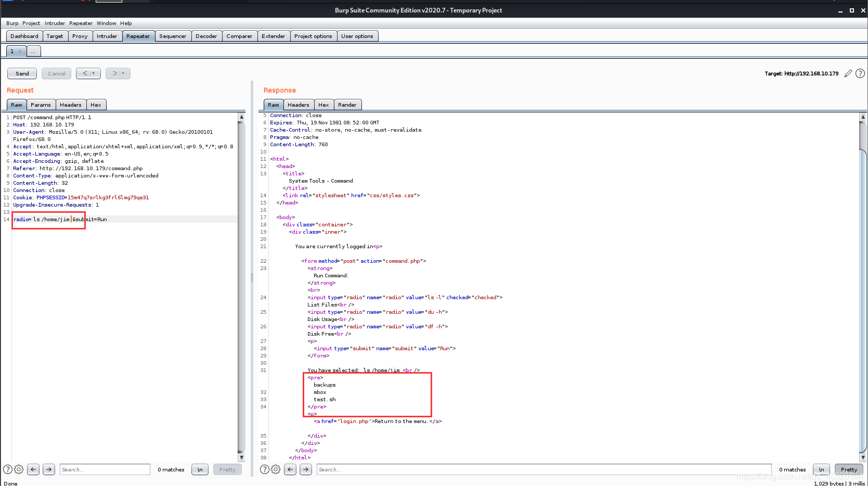Select the response Raw tab
The image size is (868, 486).
[x=274, y=105]
